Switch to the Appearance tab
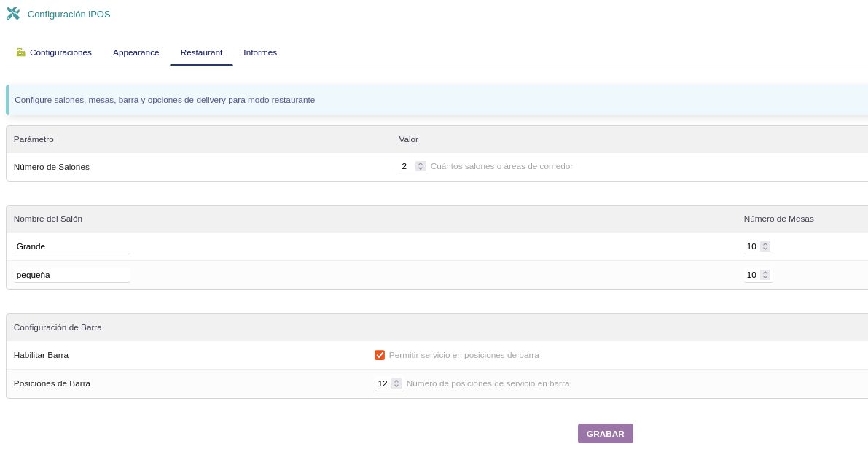This screenshot has width=868, height=452. 136,52
